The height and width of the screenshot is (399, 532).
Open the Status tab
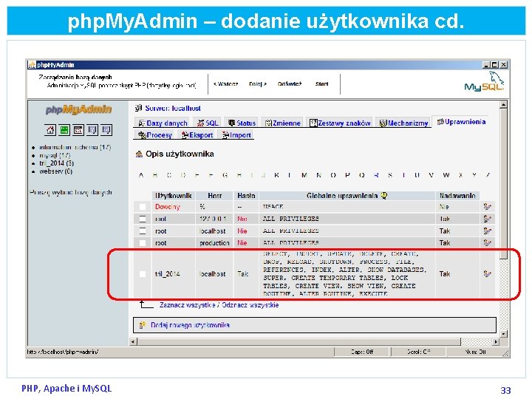coord(241,123)
